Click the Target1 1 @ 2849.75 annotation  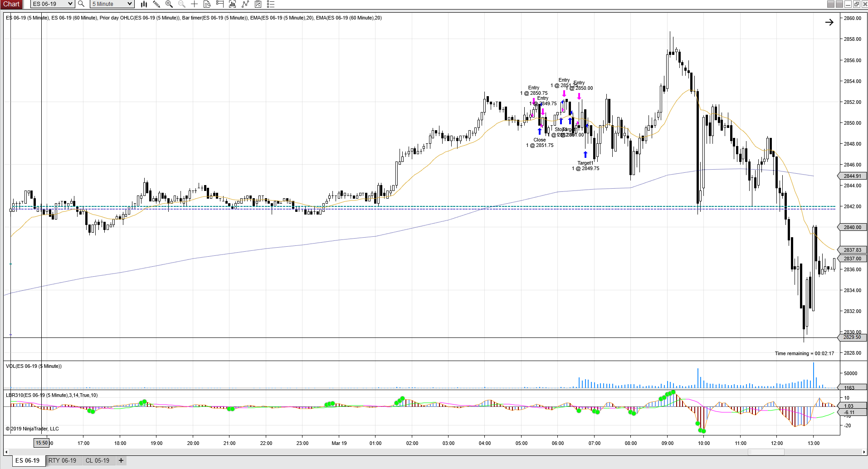coord(585,166)
